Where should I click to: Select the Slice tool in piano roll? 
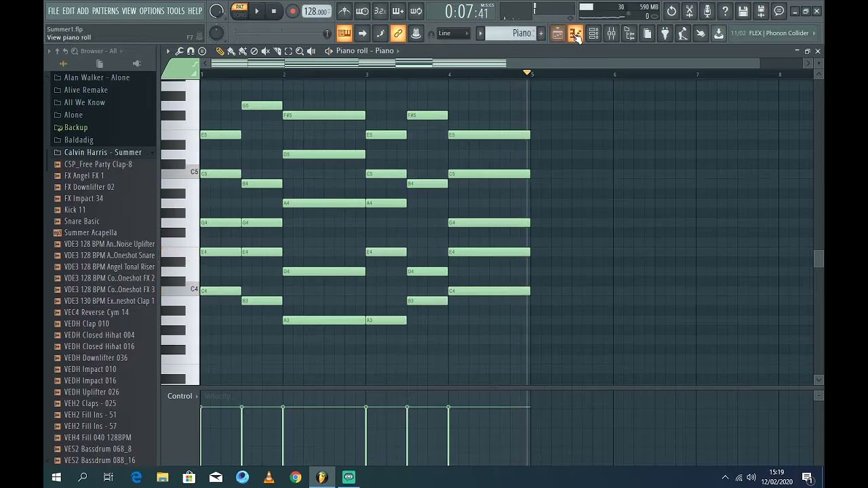click(x=277, y=51)
